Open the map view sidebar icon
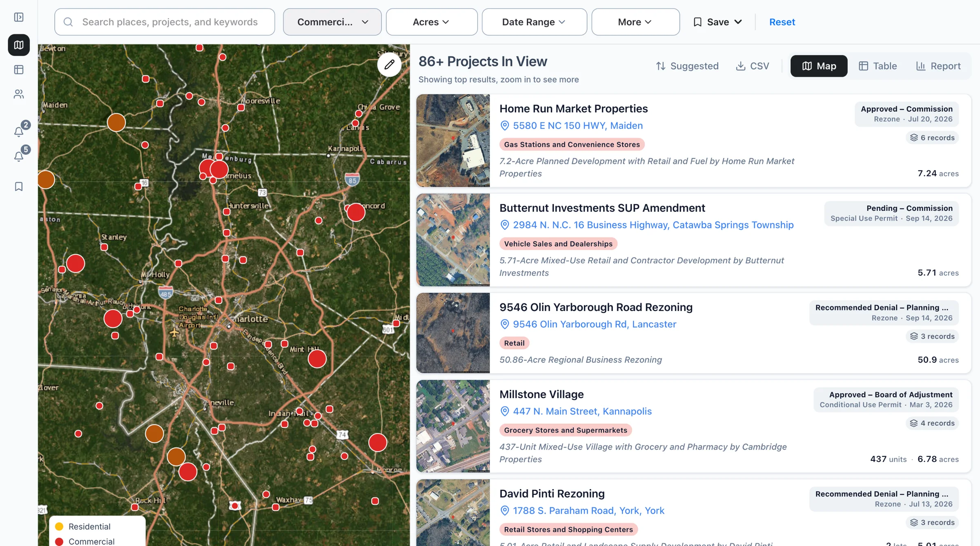Viewport: 980px width, 546px height. [x=19, y=45]
